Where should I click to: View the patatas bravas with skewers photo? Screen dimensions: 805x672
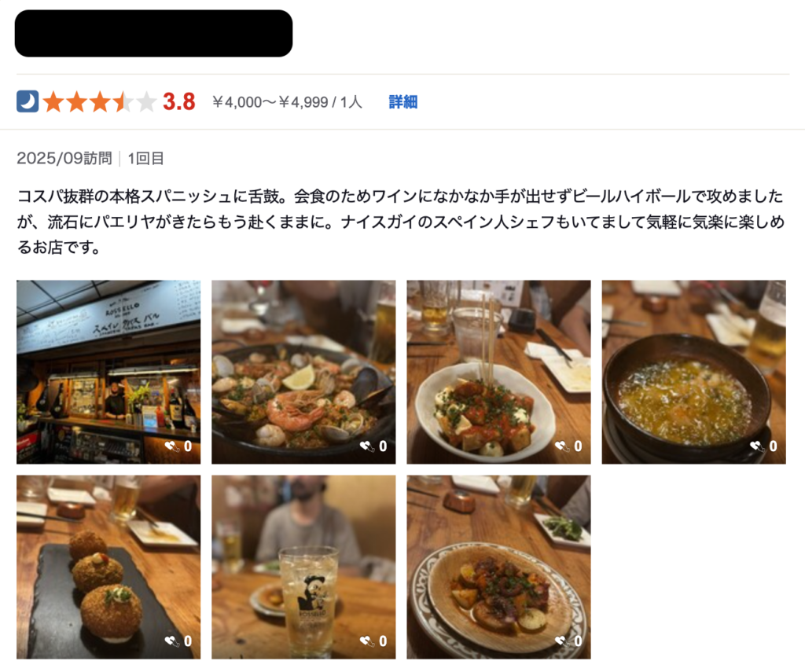498,373
